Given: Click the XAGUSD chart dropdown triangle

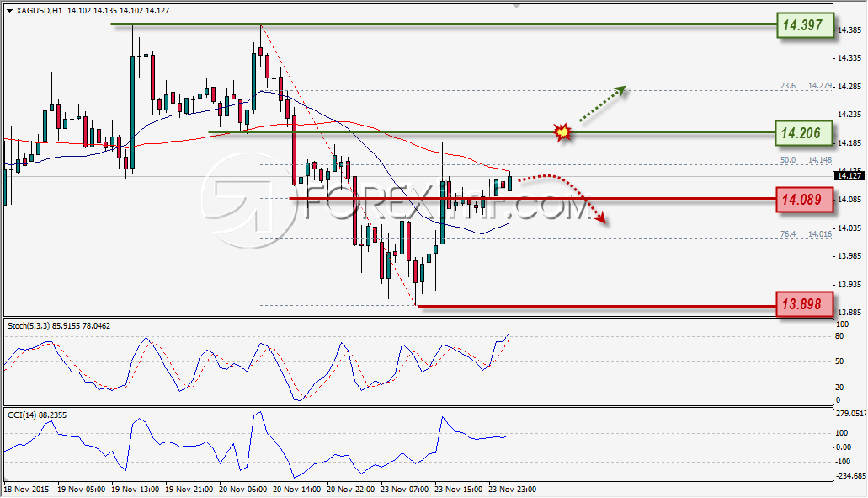Looking at the screenshot, I should tap(9, 10).
